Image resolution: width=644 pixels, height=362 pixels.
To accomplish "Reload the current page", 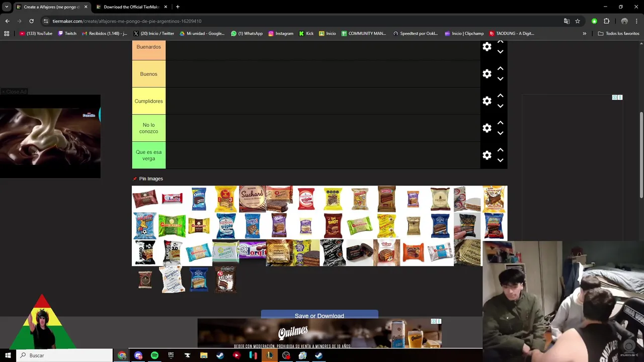I will pos(31,21).
